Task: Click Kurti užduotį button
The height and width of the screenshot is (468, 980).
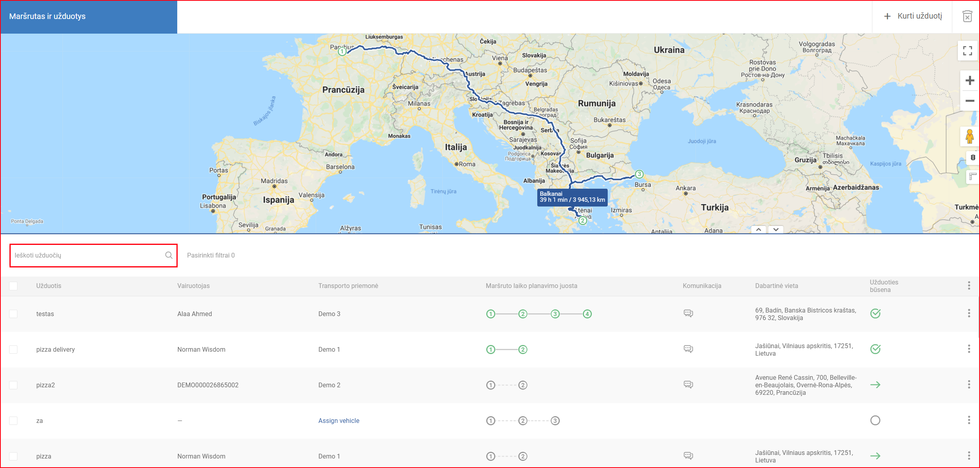Action: (x=913, y=16)
